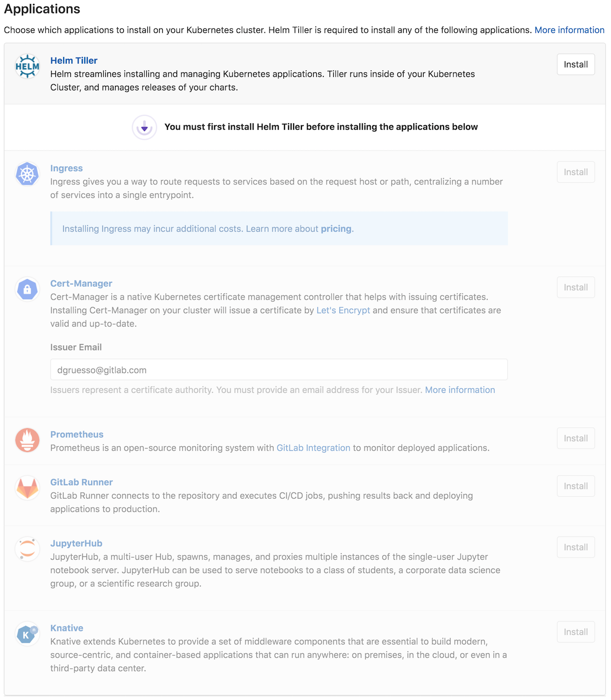Open the Ingress pricing link
Image resolution: width=611 pixels, height=700 pixels.
[x=336, y=229]
